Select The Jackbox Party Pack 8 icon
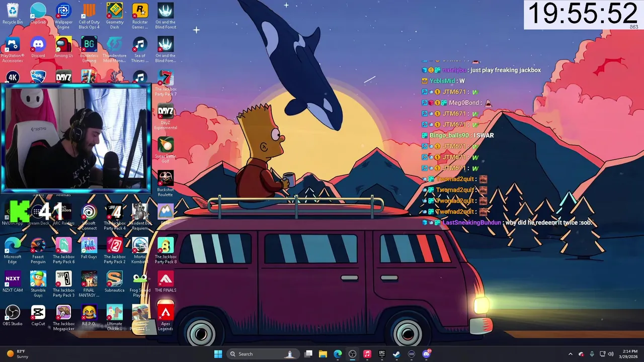The image size is (644, 362). click(x=166, y=251)
